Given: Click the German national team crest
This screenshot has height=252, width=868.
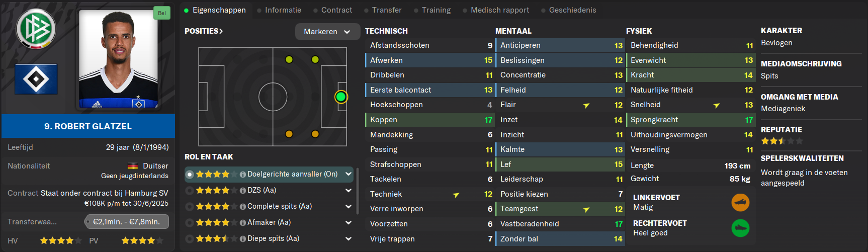Looking at the screenshot, I should pos(36,29).
